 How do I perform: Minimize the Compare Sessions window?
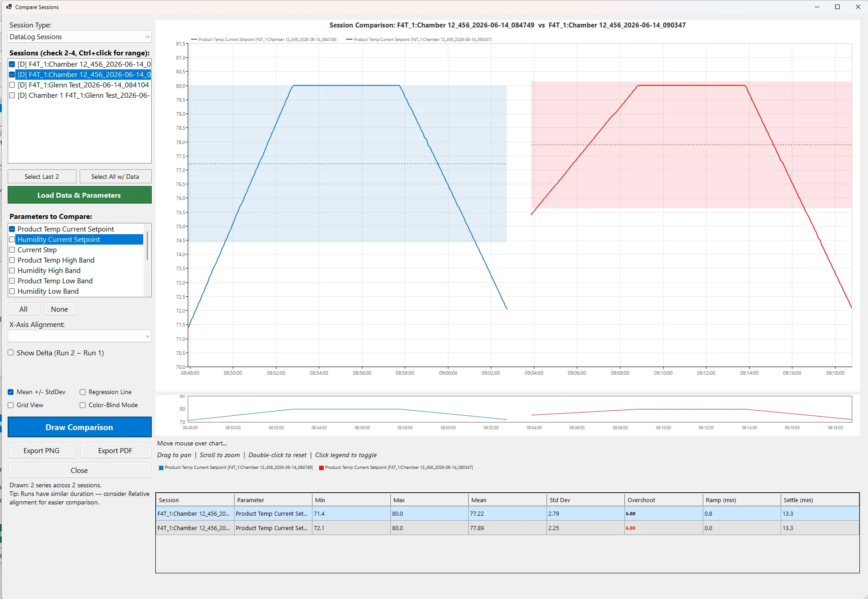817,7
